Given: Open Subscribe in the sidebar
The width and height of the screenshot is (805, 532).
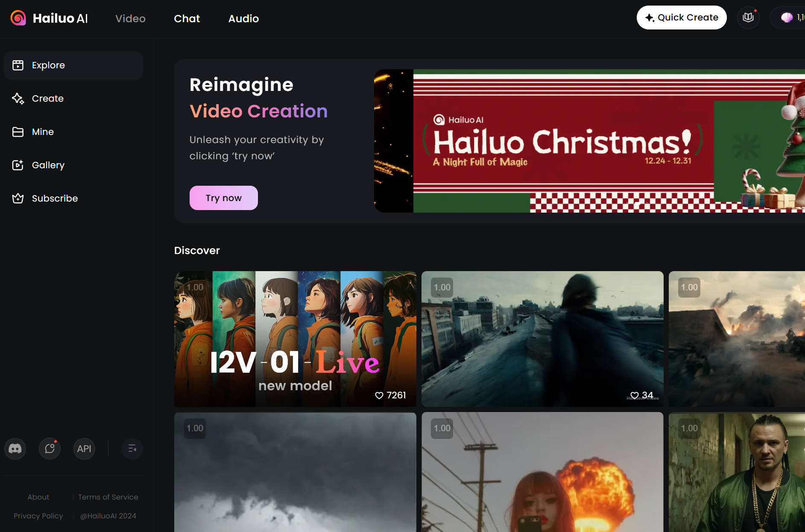Looking at the screenshot, I should (x=73, y=199).
